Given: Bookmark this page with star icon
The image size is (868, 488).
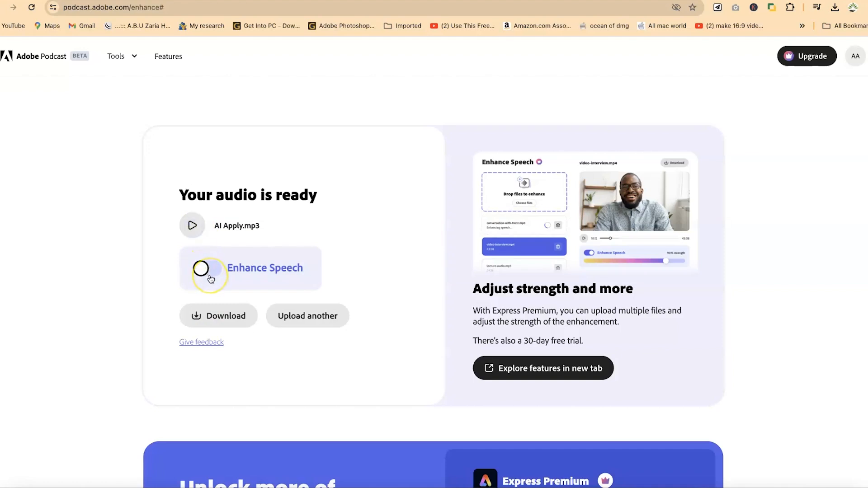Looking at the screenshot, I should tap(693, 7).
